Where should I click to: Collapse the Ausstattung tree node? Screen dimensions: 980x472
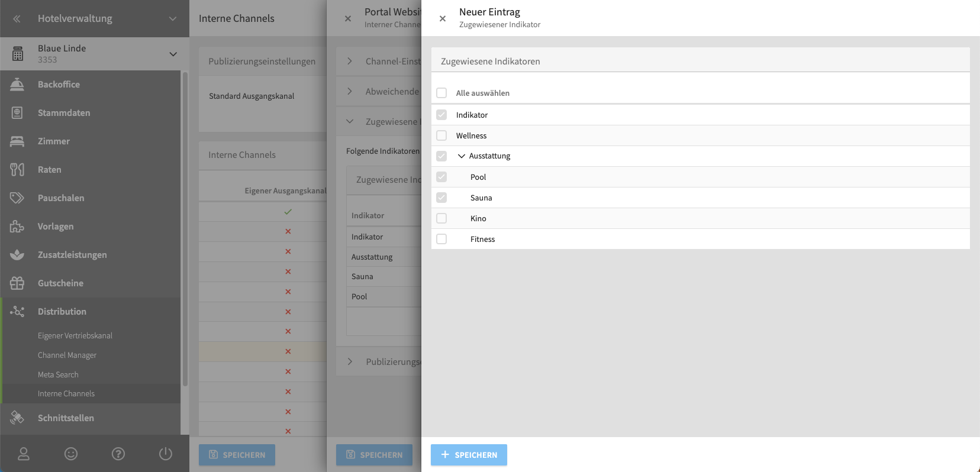coord(462,156)
